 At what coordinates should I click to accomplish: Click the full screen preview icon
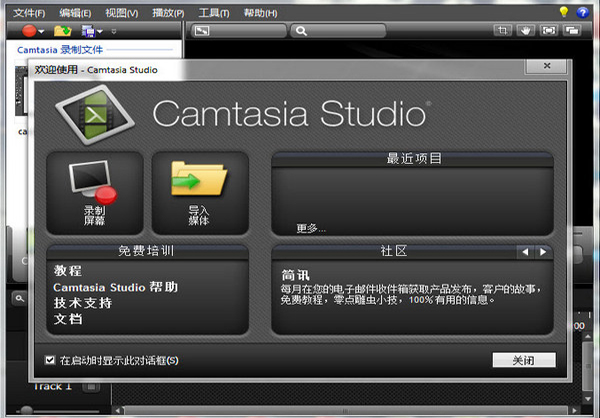(549, 30)
